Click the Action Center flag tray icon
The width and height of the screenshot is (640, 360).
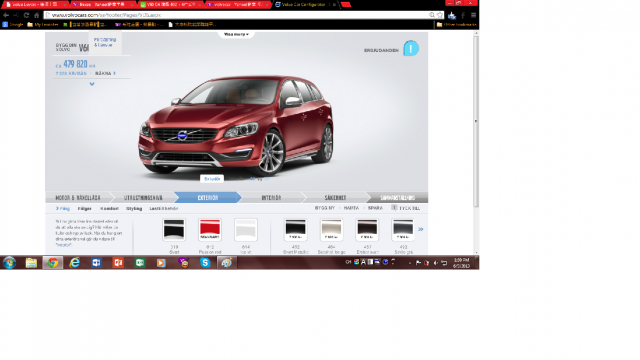click(418, 263)
